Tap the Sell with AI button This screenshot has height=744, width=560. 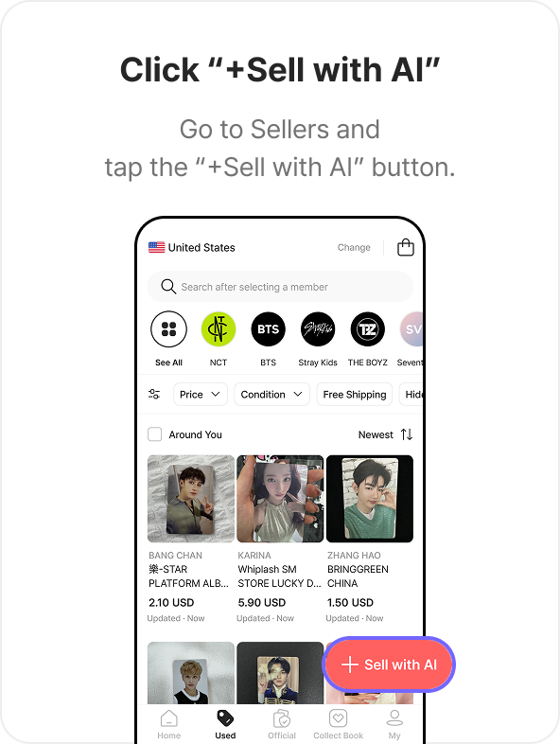[x=389, y=664]
